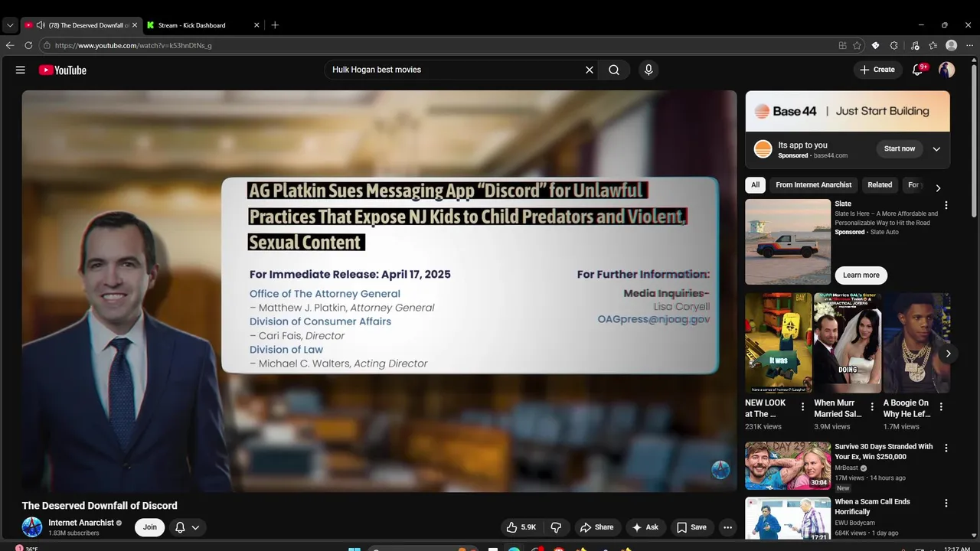
Task: Open browser Settings and more menu
Action: [x=969, y=45]
